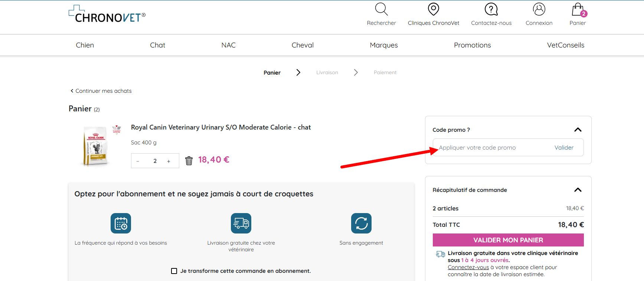This screenshot has height=281, width=644.
Task: Collapse the Code promo section
Action: click(578, 130)
